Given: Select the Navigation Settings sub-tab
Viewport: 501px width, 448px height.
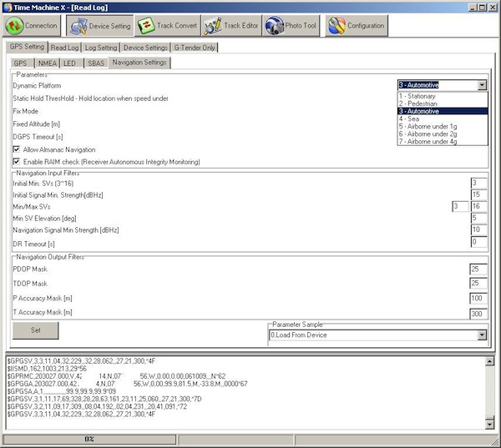Looking at the screenshot, I should [139, 63].
